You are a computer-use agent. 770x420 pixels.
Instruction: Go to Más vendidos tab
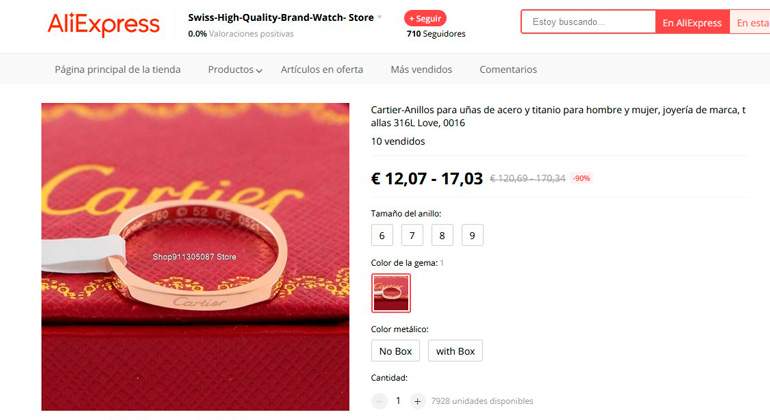point(421,70)
